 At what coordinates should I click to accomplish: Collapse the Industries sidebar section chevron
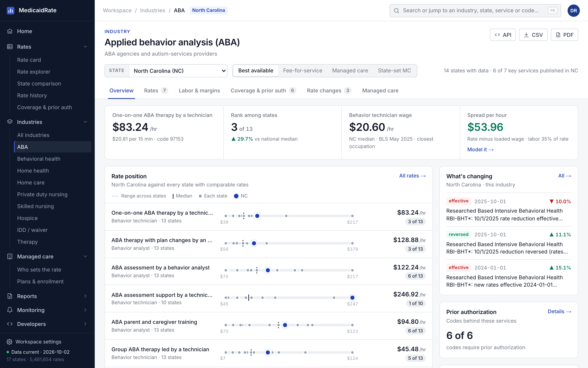85,122
